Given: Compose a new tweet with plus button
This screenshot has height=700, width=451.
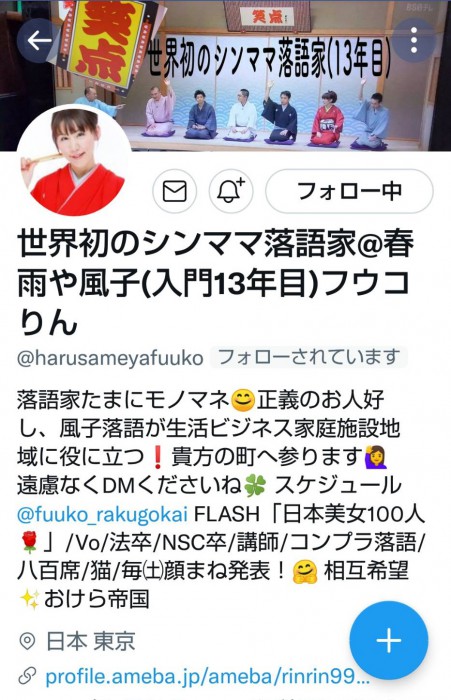Looking at the screenshot, I should point(388,641).
